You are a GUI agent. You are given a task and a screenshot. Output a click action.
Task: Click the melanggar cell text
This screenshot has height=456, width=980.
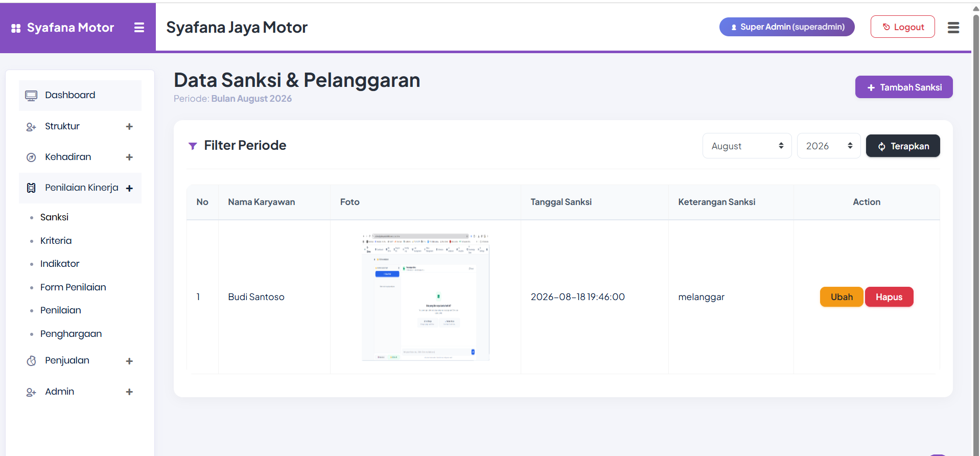(701, 297)
